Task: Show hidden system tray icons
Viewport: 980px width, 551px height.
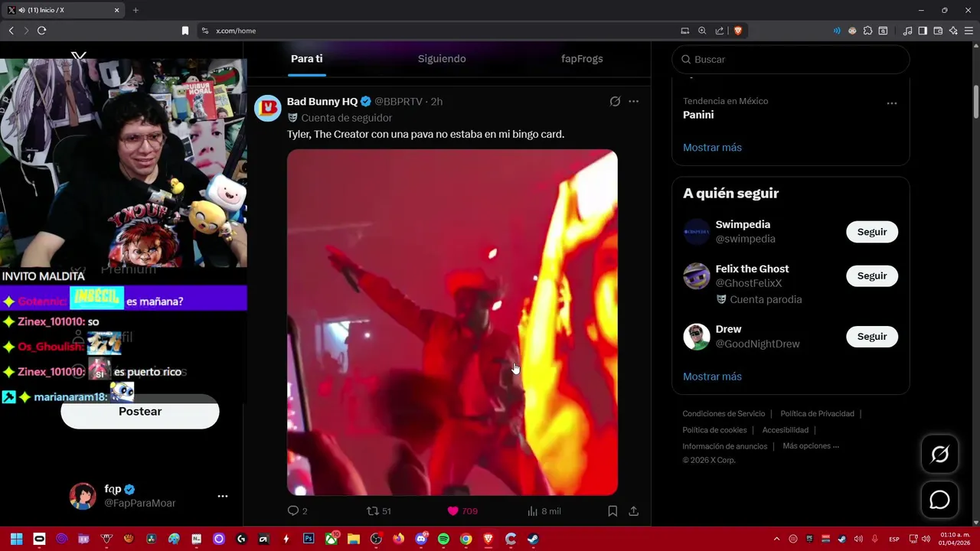Action: pyautogui.click(x=776, y=539)
